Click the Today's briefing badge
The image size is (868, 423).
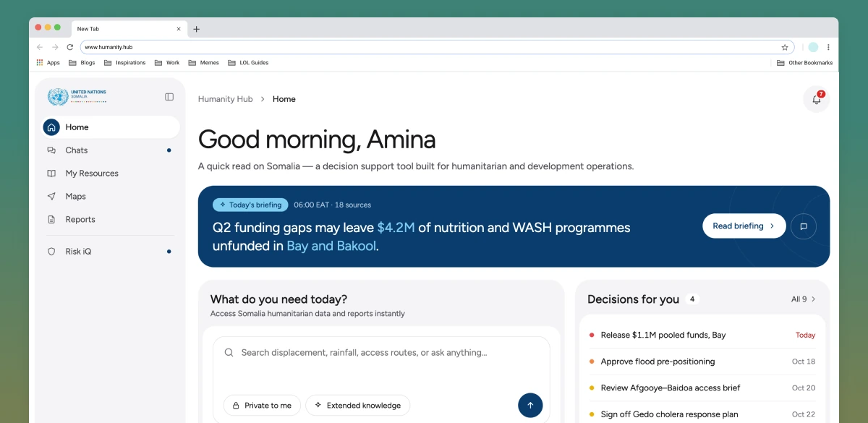click(250, 205)
